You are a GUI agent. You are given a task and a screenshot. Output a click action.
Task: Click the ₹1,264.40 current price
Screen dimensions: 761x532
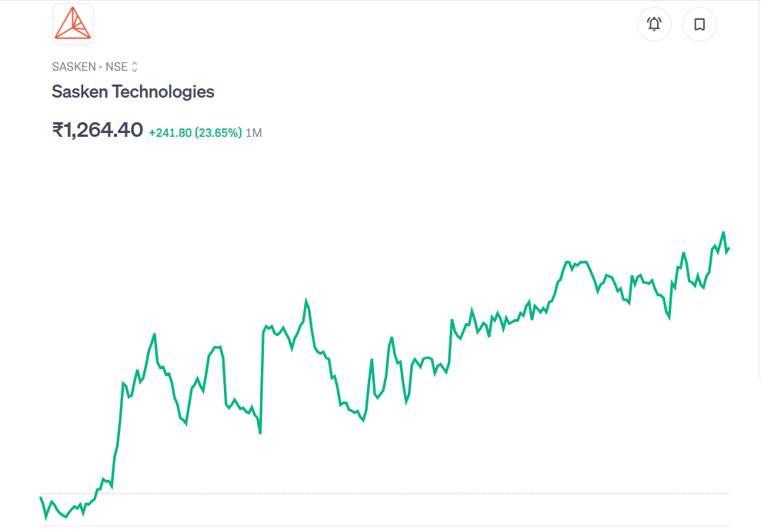click(x=98, y=130)
